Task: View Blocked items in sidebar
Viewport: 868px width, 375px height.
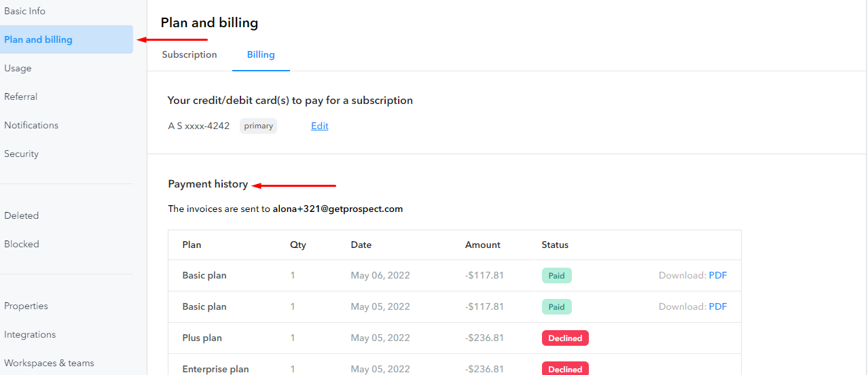Action: coord(22,244)
